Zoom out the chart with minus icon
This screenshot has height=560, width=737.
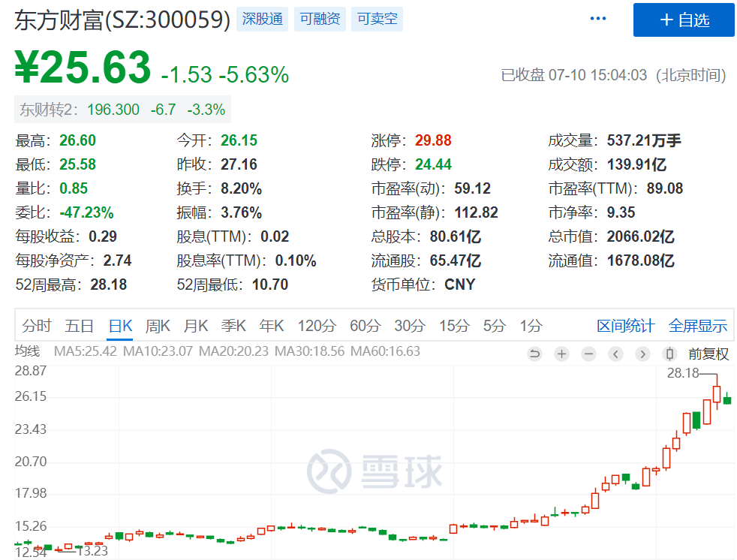point(588,354)
